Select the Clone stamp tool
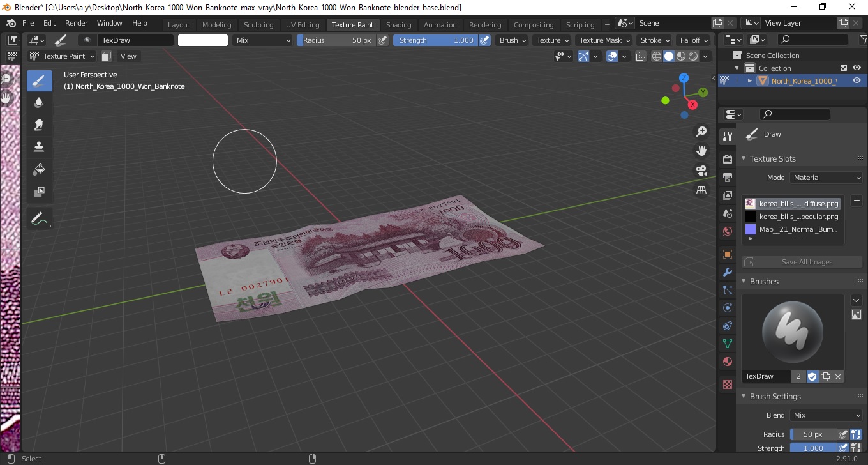This screenshot has height=465, width=868. pos(39,147)
